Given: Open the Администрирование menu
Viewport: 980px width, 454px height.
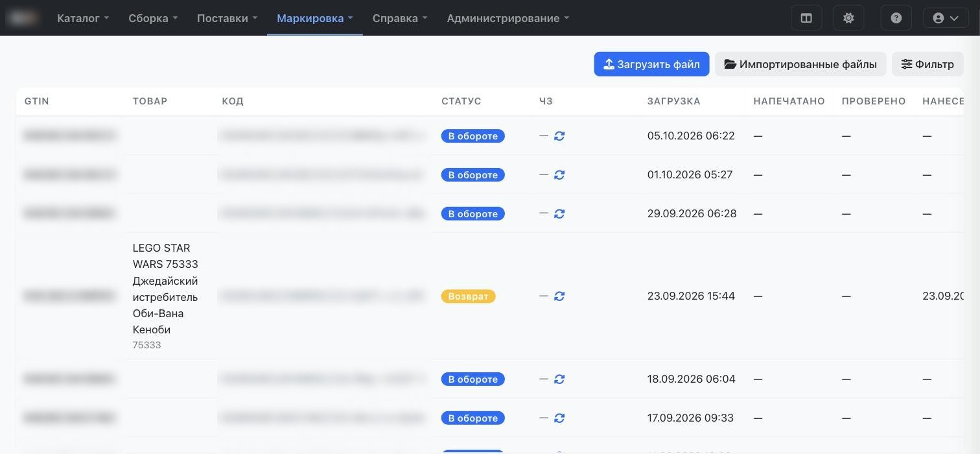Looking at the screenshot, I should [507, 18].
